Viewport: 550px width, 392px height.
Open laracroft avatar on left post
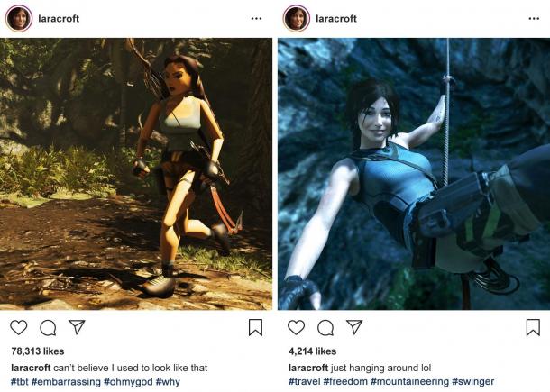[19, 18]
